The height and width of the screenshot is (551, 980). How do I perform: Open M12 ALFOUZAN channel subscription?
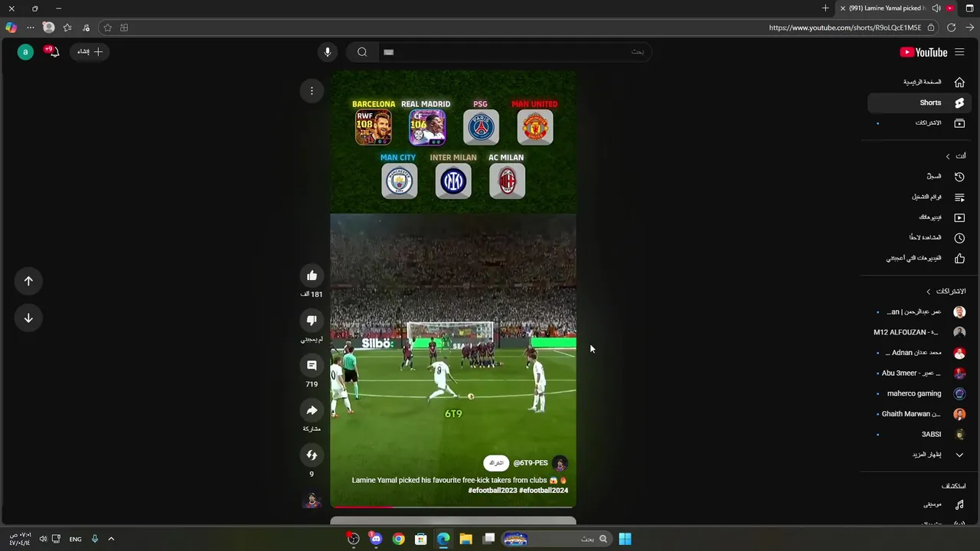(x=919, y=332)
